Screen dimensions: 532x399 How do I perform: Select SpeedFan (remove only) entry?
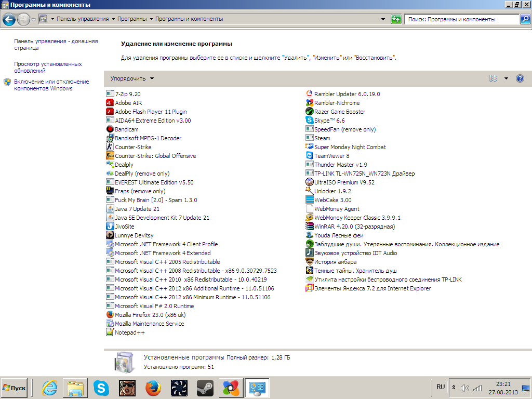point(341,129)
